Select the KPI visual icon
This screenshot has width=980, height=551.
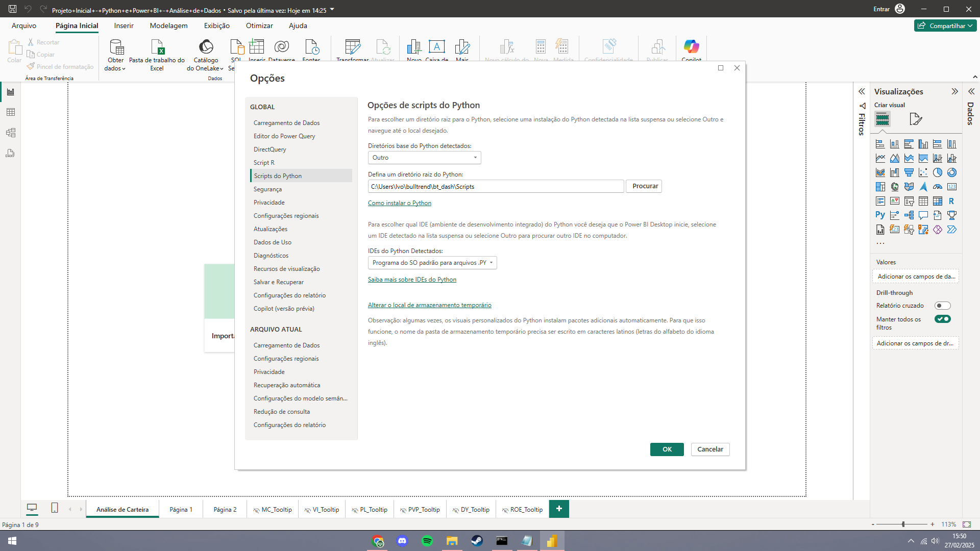pyautogui.click(x=895, y=201)
